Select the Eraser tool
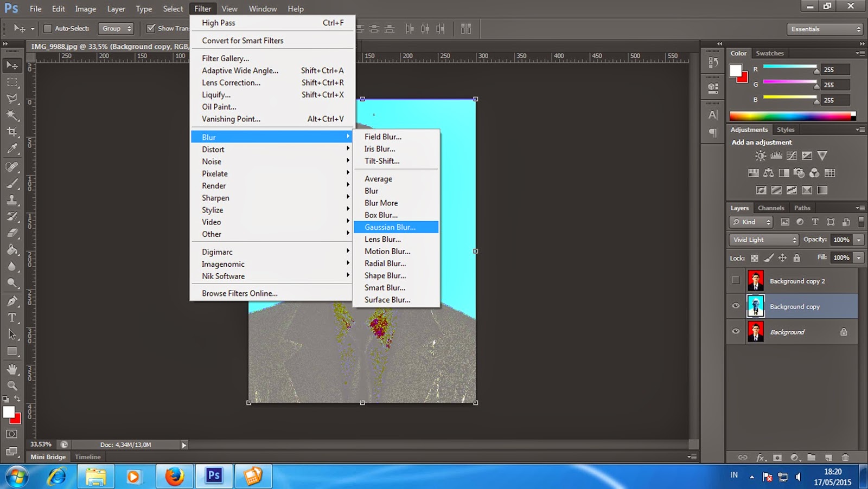The width and height of the screenshot is (868, 489). click(x=12, y=233)
